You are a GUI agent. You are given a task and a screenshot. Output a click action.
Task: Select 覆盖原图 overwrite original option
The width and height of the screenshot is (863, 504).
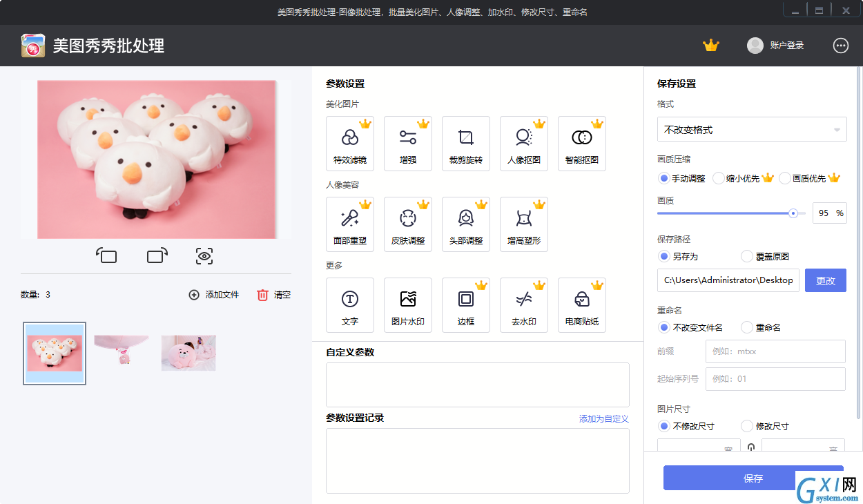(x=765, y=256)
